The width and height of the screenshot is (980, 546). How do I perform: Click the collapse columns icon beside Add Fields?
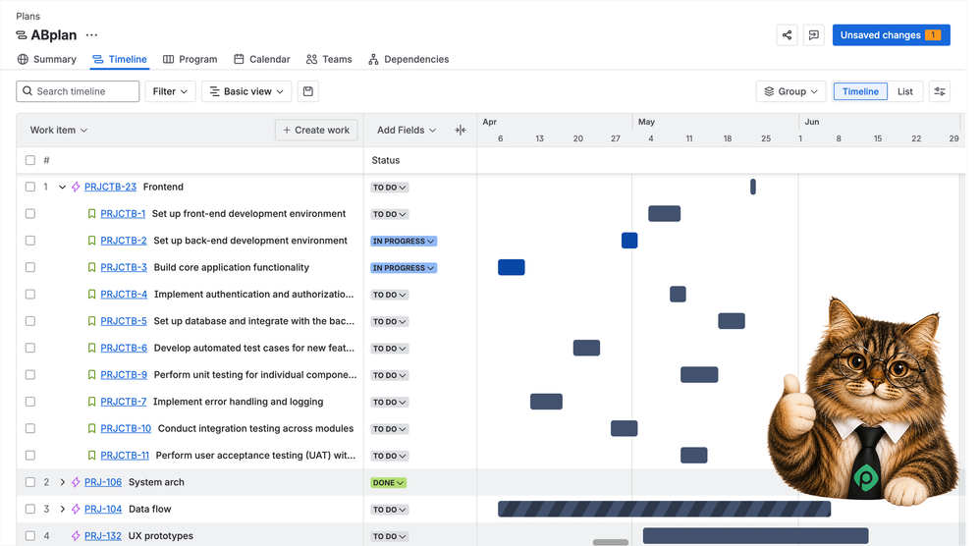point(461,130)
